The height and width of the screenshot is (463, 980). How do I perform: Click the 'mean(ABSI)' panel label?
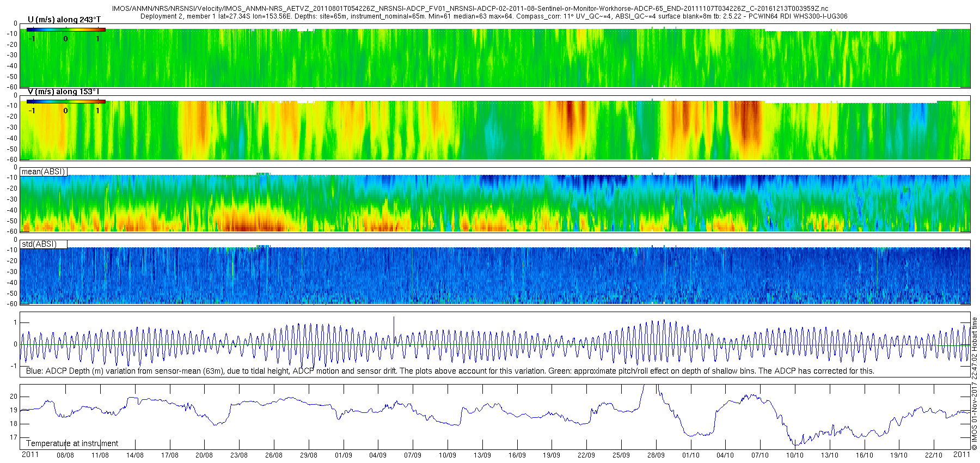pos(44,172)
